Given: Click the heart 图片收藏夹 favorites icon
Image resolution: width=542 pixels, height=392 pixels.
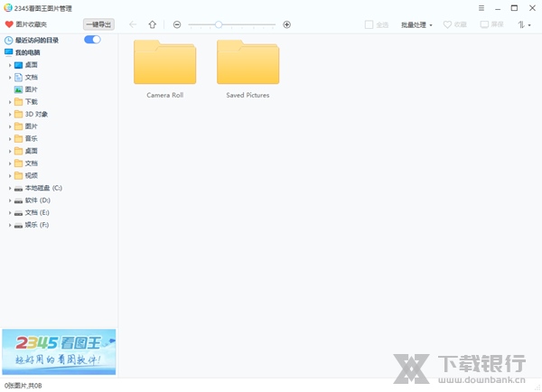Looking at the screenshot, I should coord(9,24).
